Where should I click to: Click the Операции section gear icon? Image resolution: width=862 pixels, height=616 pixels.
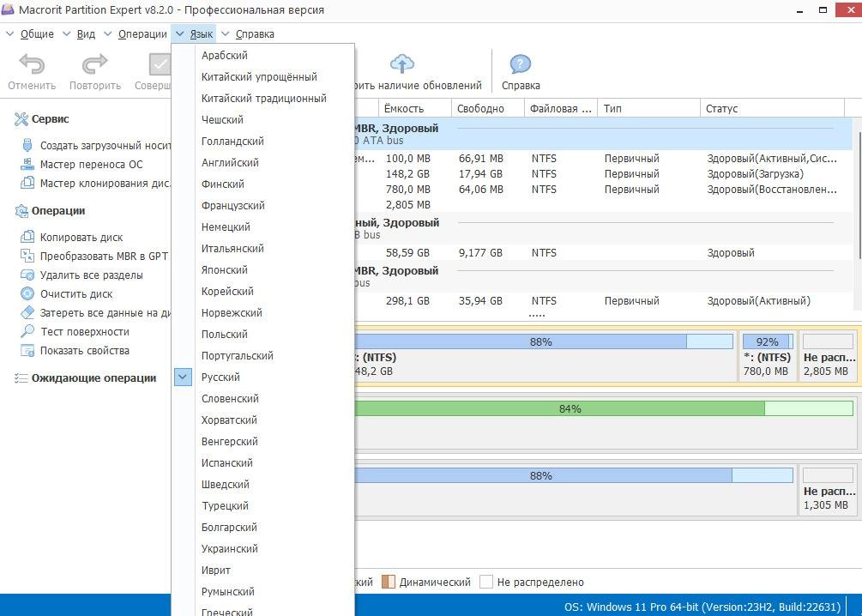pyautogui.click(x=21, y=211)
